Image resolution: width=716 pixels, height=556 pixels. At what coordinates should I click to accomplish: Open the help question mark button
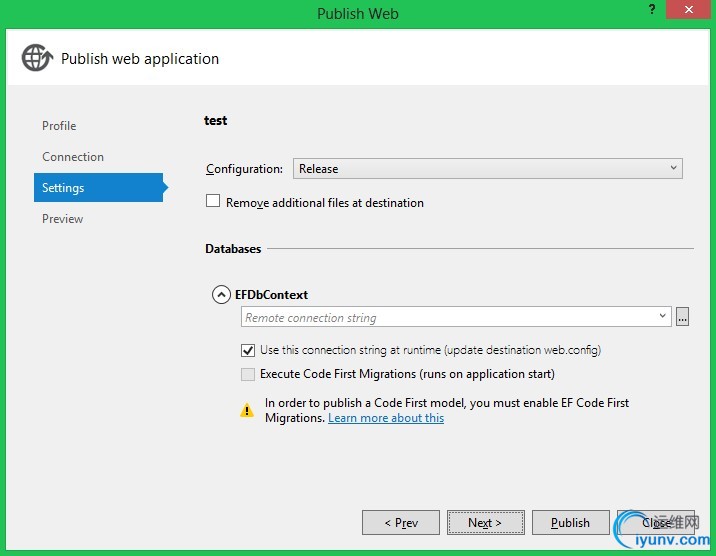point(652,9)
